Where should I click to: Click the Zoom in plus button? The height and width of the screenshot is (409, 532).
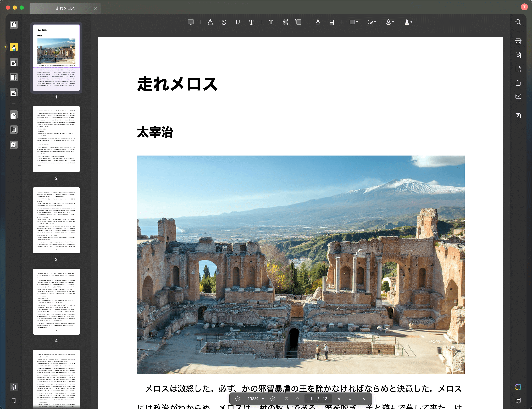pos(273,399)
